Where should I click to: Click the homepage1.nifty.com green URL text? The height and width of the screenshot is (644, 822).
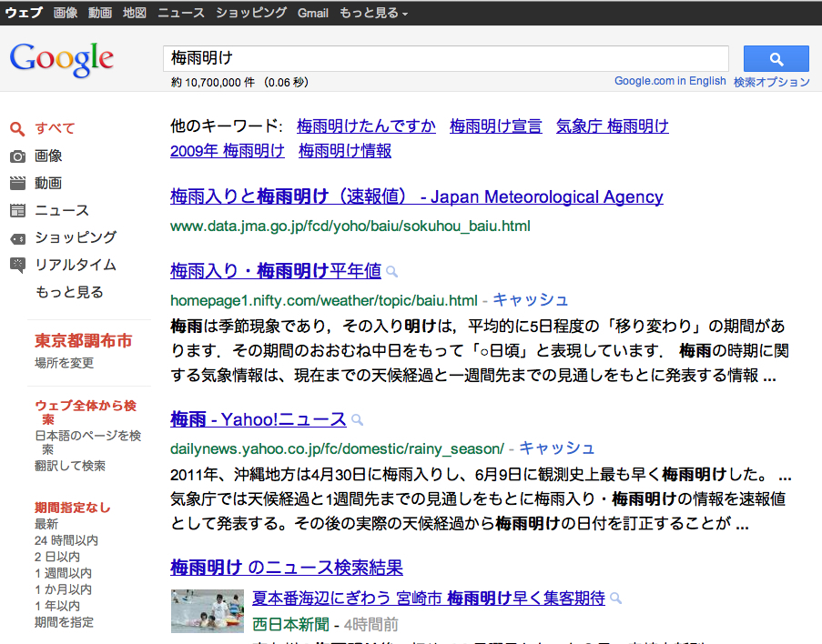[324, 300]
